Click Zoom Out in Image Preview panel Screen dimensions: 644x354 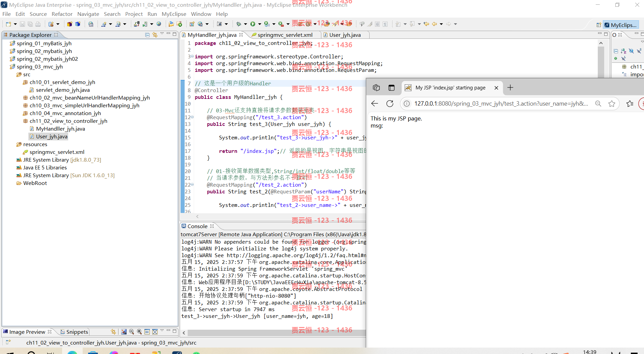[132, 332]
